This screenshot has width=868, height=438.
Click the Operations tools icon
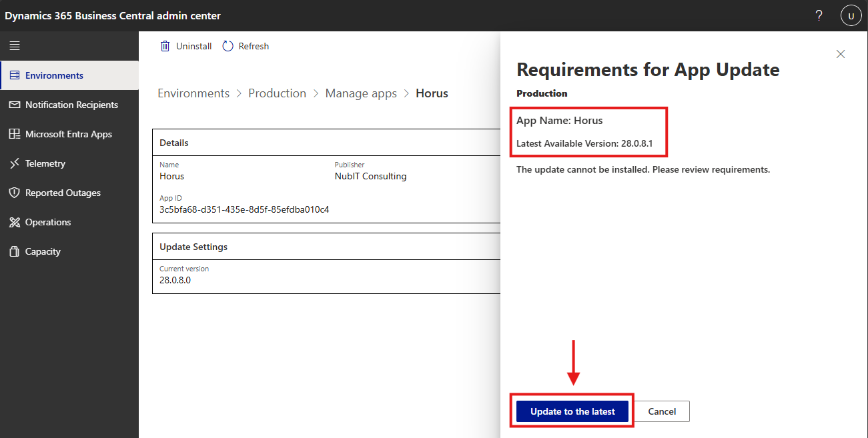tap(15, 222)
